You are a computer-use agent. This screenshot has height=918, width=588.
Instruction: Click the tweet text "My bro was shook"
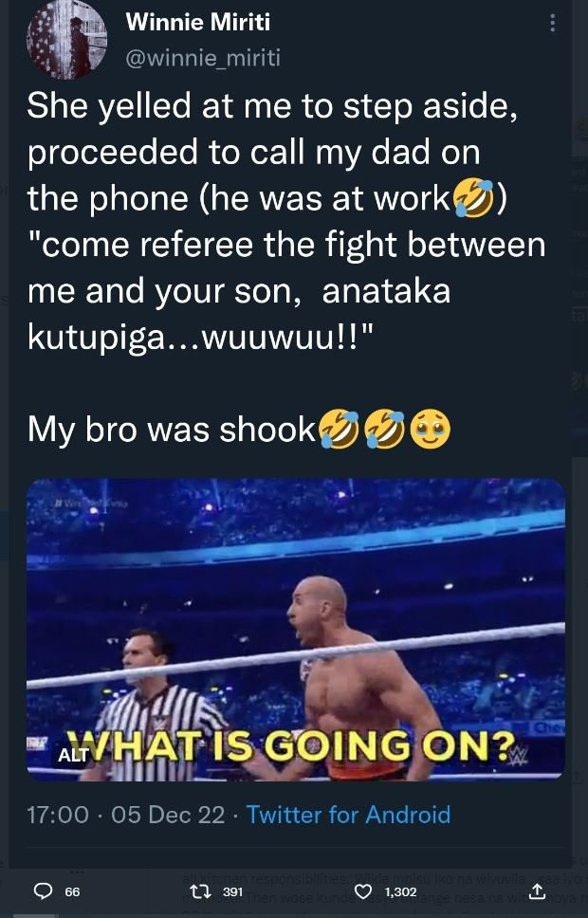(171, 430)
